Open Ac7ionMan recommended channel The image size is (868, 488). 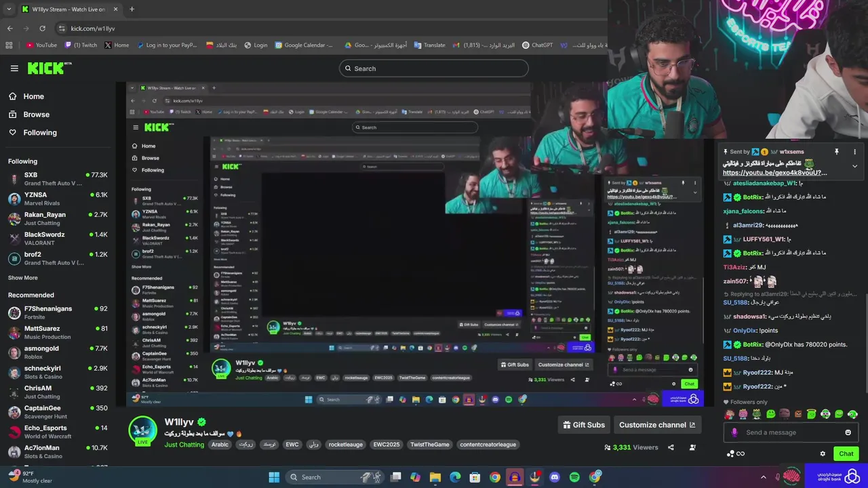point(58,451)
